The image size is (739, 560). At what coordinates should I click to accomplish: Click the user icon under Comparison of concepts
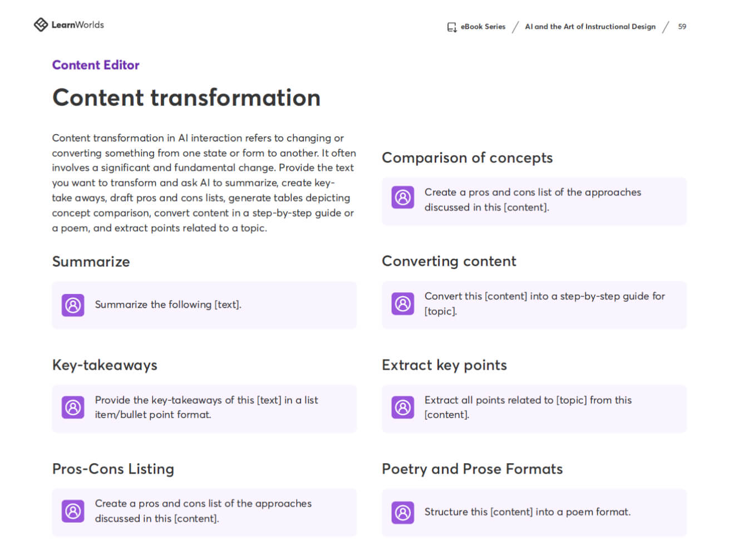point(403,198)
